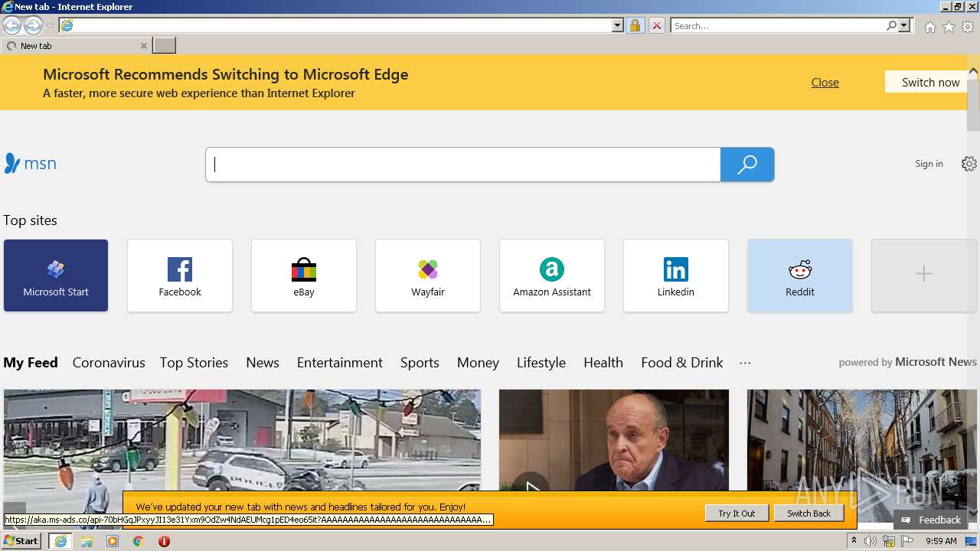
Task: Click the page scrollbar up arrow
Action: point(973,72)
